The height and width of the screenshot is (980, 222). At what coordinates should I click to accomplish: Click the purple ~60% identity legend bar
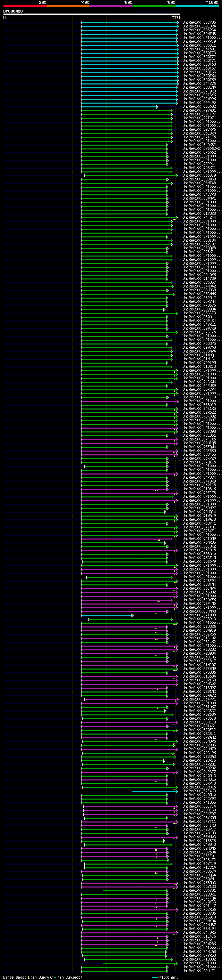pos(111,6)
